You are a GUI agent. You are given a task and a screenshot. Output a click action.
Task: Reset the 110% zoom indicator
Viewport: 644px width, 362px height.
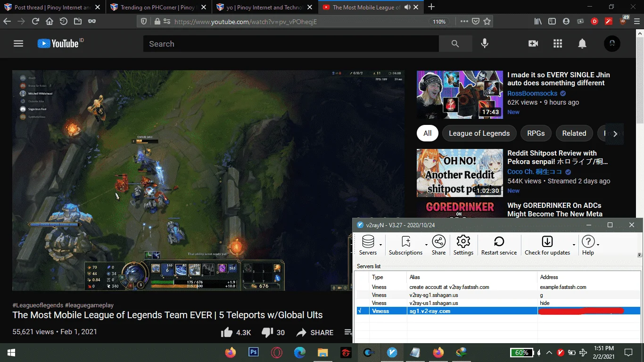(x=439, y=22)
